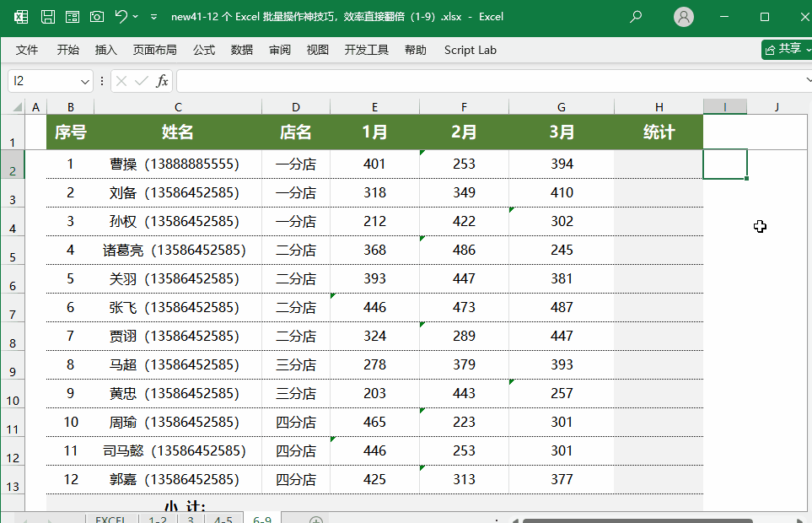Open the 公式 tab

coord(204,50)
